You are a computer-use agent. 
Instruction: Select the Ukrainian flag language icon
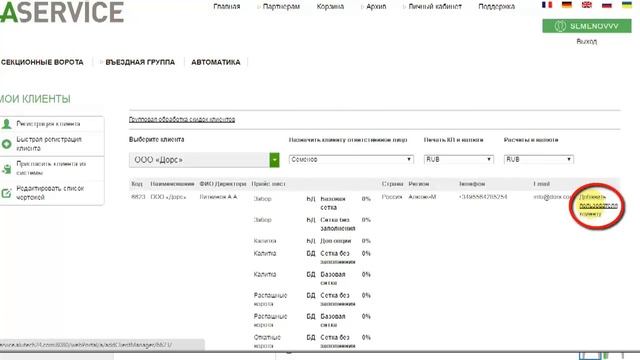tap(627, 5)
